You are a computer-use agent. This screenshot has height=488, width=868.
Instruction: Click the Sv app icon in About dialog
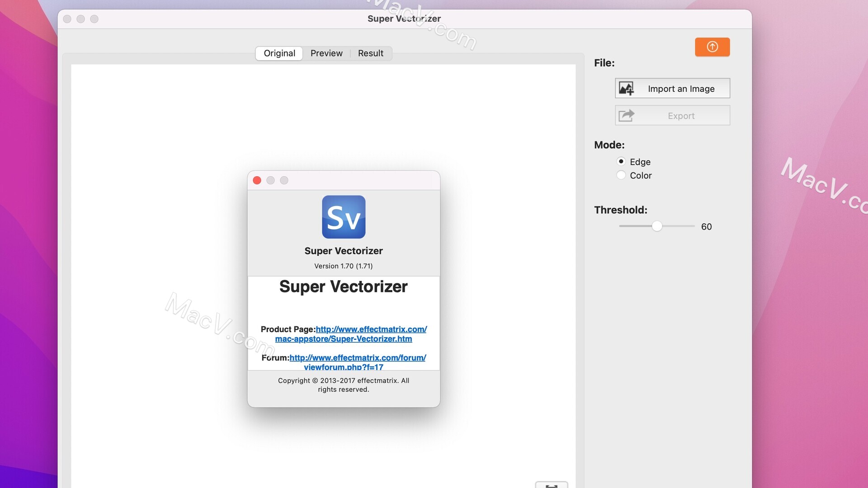(344, 217)
